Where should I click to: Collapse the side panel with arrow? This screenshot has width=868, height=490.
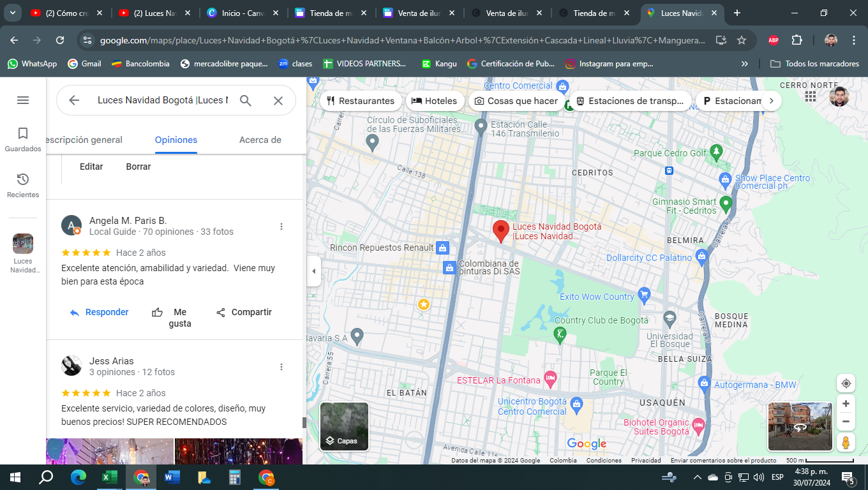point(313,271)
